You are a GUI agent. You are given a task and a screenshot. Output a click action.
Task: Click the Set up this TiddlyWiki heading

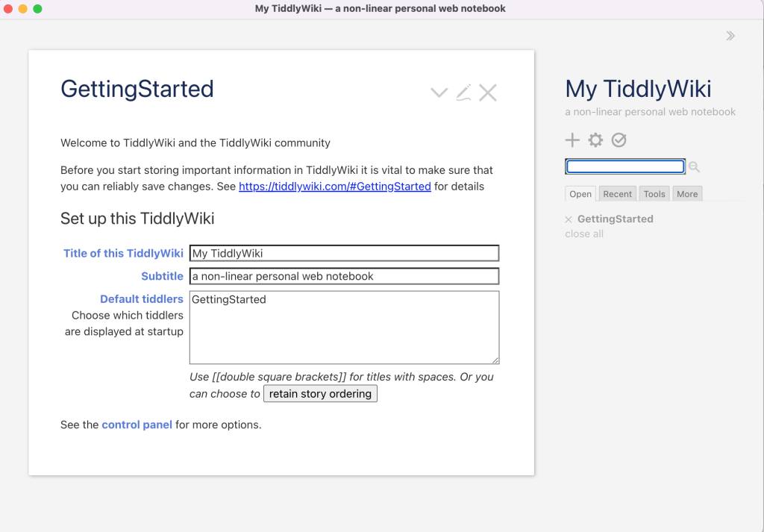(137, 219)
